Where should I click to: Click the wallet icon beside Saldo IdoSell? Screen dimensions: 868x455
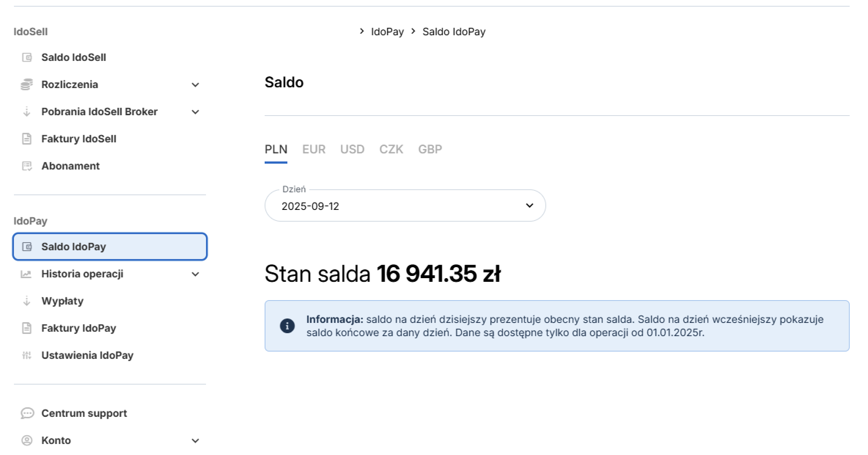(27, 57)
